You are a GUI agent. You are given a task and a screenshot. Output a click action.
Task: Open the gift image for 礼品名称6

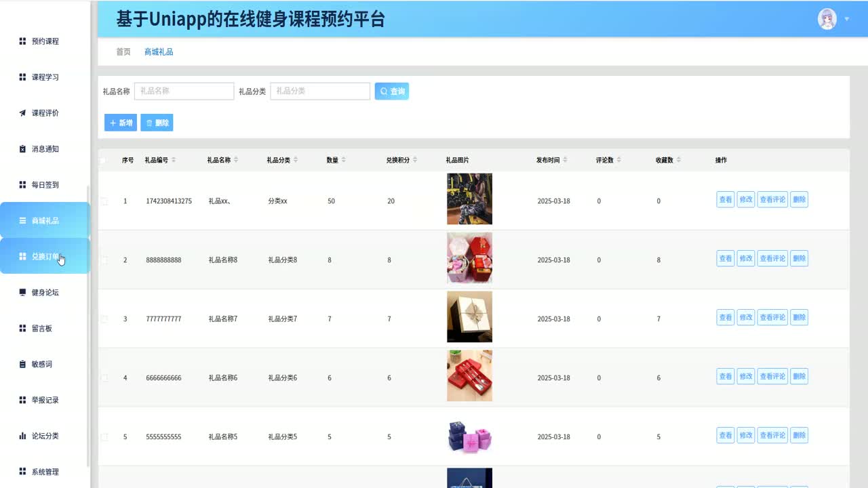tap(469, 376)
